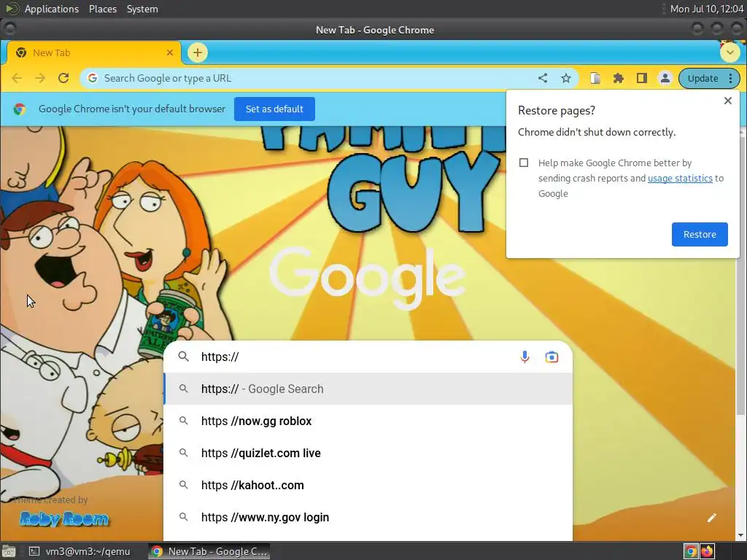Click Firefox icon in the system tray

click(x=707, y=551)
